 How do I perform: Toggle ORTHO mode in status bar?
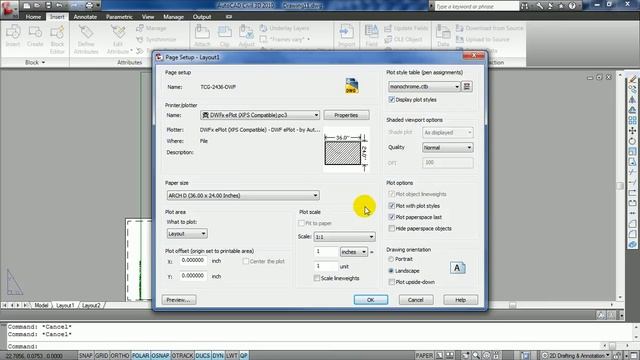(x=120, y=356)
